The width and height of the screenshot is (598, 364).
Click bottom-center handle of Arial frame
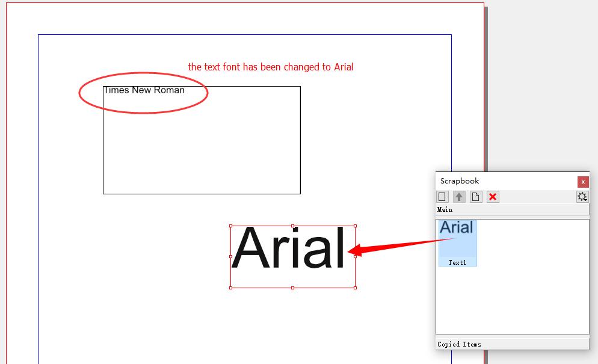coord(293,288)
